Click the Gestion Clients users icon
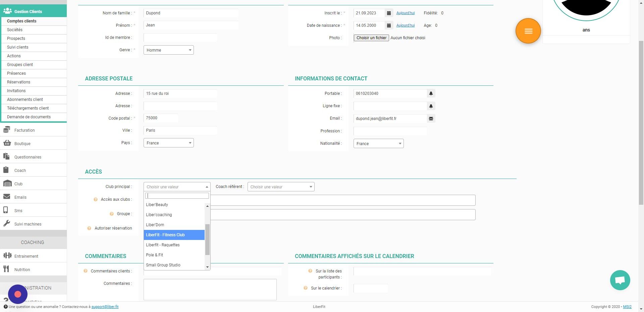This screenshot has width=644, height=312. click(7, 11)
